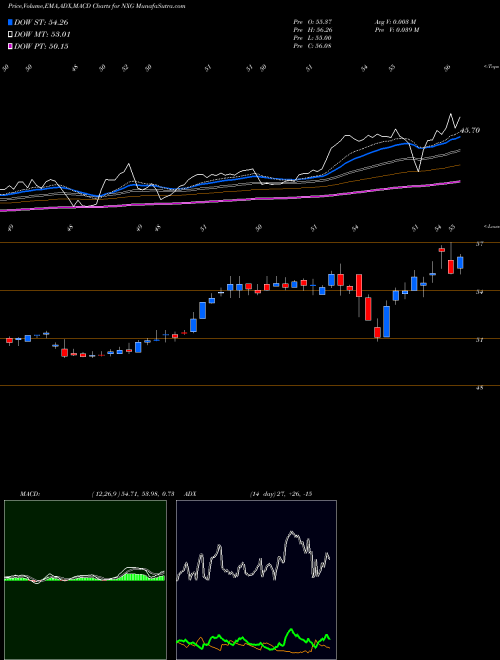Select the 'DOW ST: 54.26' legend text
The image size is (500, 660).
point(41,23)
